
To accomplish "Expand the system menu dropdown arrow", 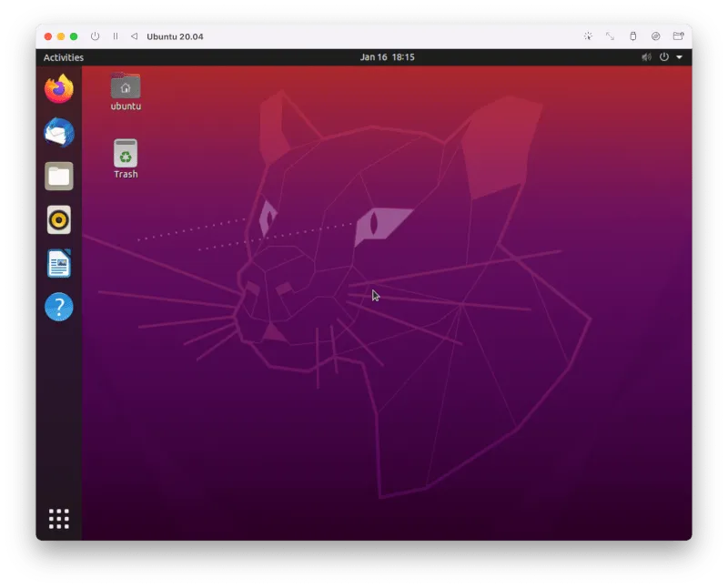I will [x=679, y=57].
